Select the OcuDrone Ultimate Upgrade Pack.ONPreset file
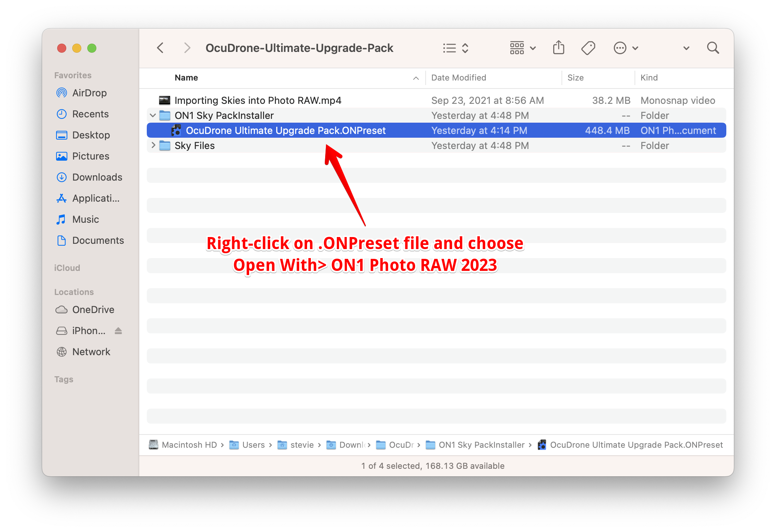776x532 pixels. tap(285, 131)
